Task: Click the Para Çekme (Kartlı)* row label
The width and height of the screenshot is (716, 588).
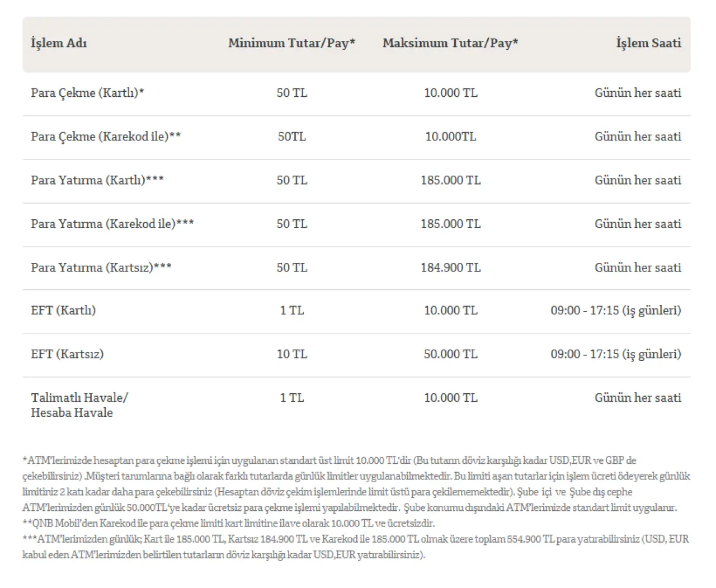Action: (x=88, y=93)
